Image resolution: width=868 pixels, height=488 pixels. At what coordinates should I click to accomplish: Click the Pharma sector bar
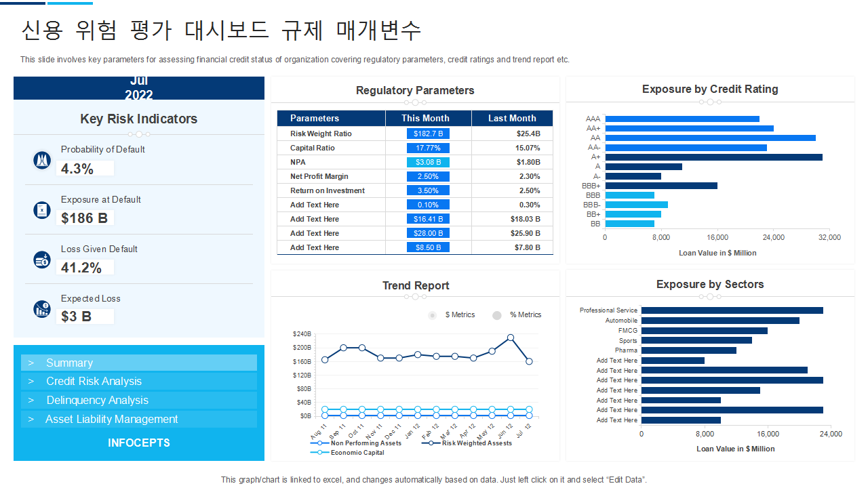tap(689, 350)
